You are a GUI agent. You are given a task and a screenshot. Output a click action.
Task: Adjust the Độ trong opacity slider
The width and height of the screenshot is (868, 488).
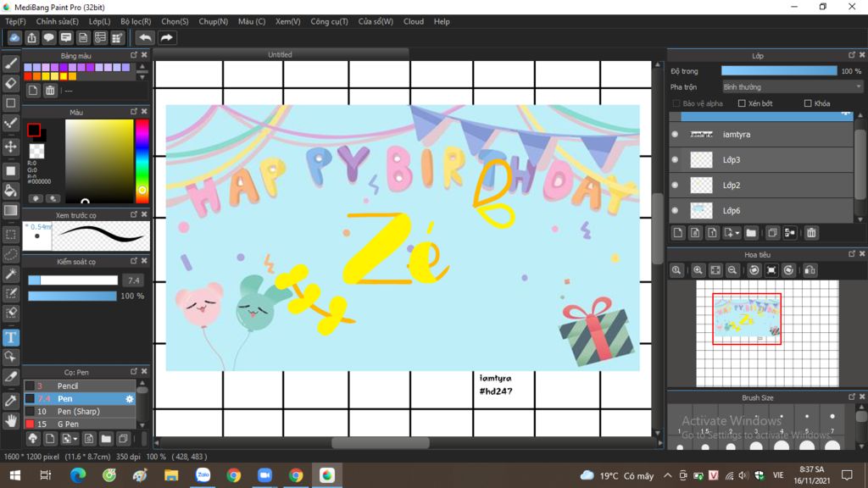point(779,71)
